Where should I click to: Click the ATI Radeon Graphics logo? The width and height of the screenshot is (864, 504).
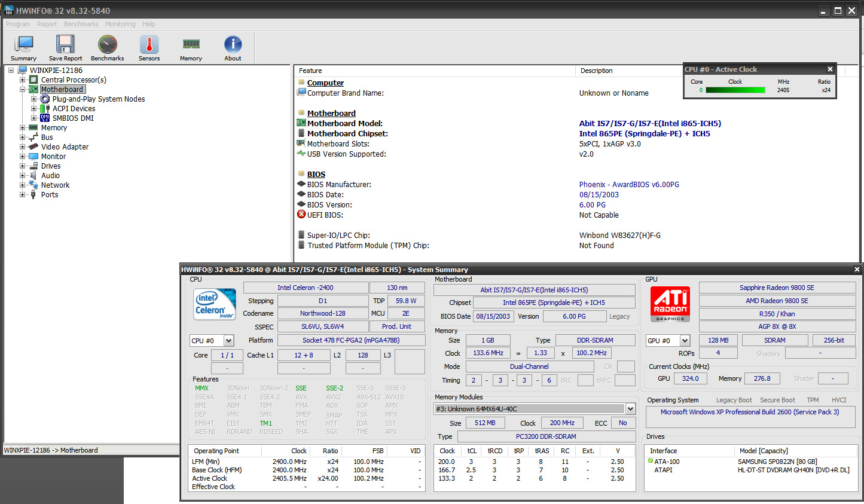pyautogui.click(x=670, y=304)
